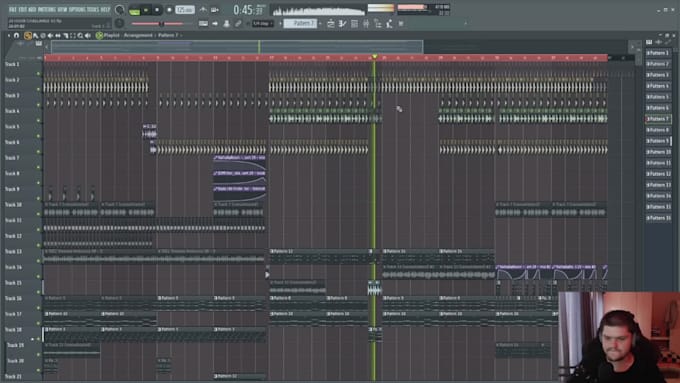Select Pattern 1 in the picker panel

[x=658, y=53]
